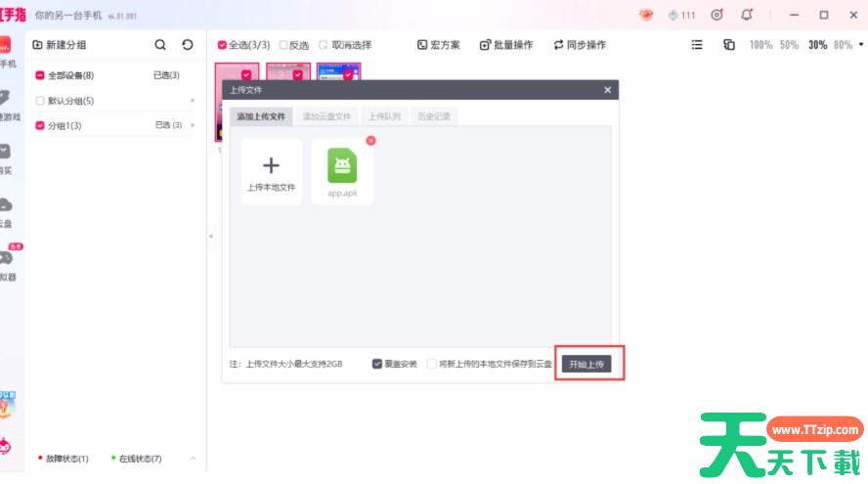Check the 默认分组(5) checkbox
Viewport: 868px width, 484px height.
click(40, 101)
